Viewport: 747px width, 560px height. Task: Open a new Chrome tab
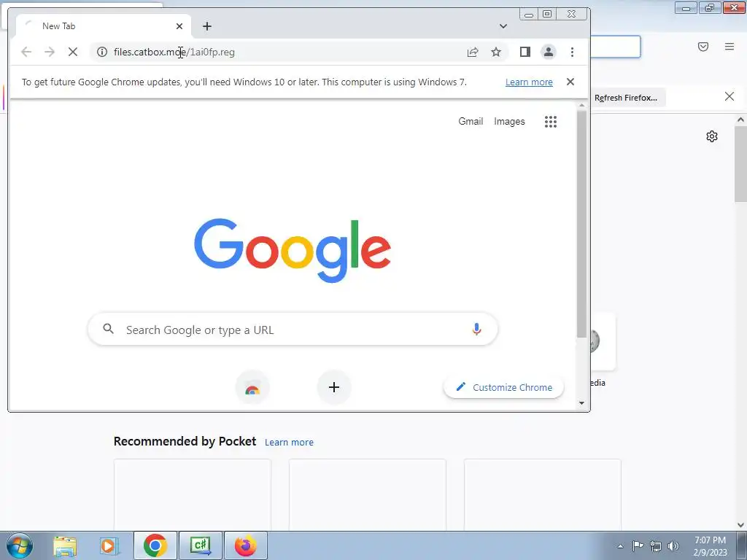pyautogui.click(x=206, y=26)
